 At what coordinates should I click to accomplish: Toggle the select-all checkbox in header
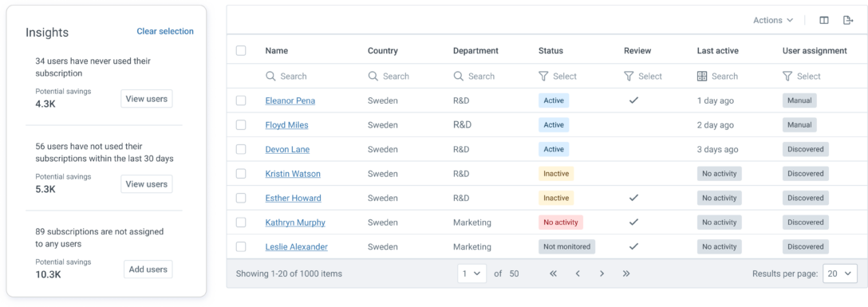241,50
